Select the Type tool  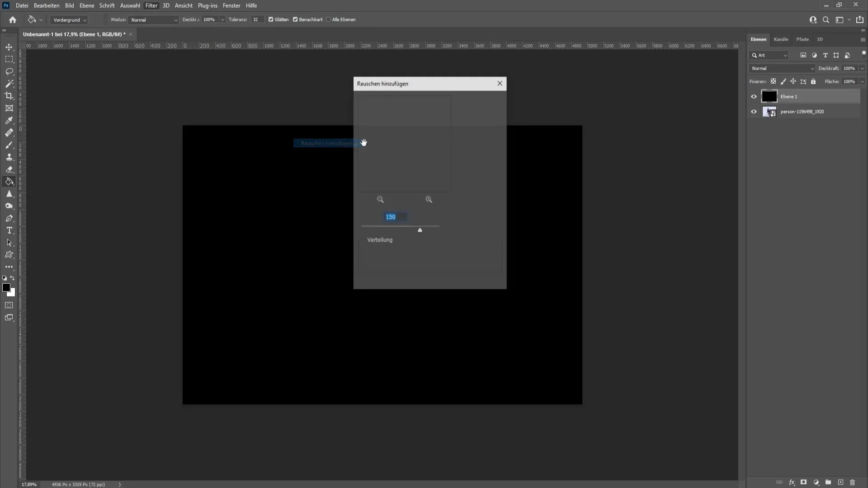point(9,230)
